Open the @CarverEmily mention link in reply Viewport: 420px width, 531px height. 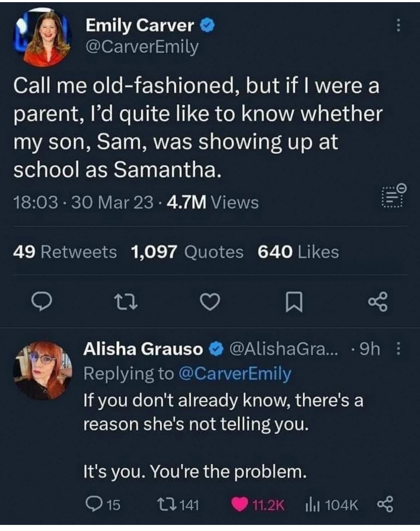(x=234, y=373)
